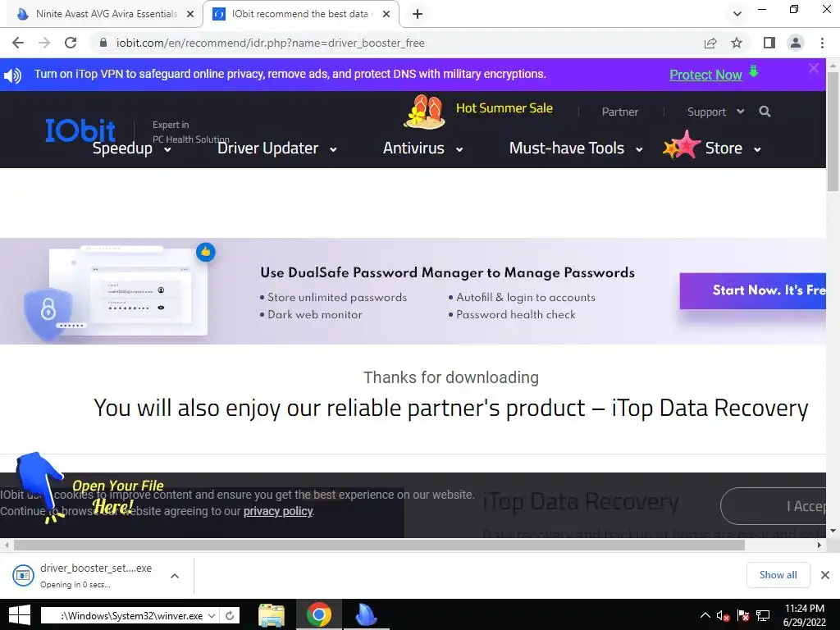Expand the taskbar address dropdown
The width and height of the screenshot is (840, 630).
coord(212,615)
